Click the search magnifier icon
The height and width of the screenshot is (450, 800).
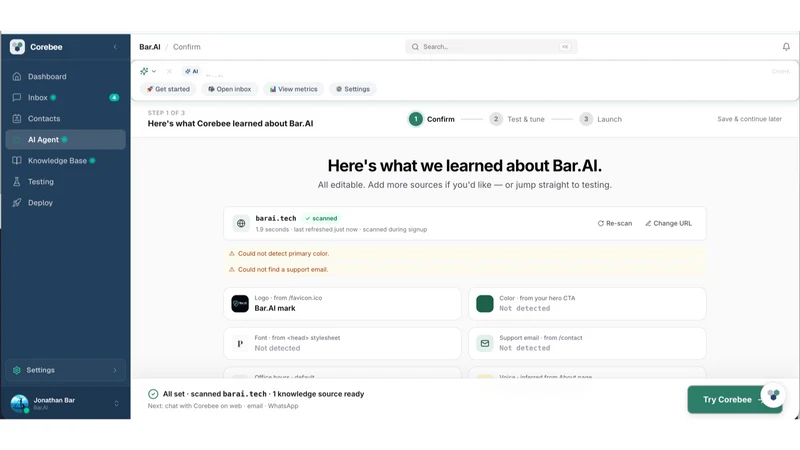click(x=415, y=47)
